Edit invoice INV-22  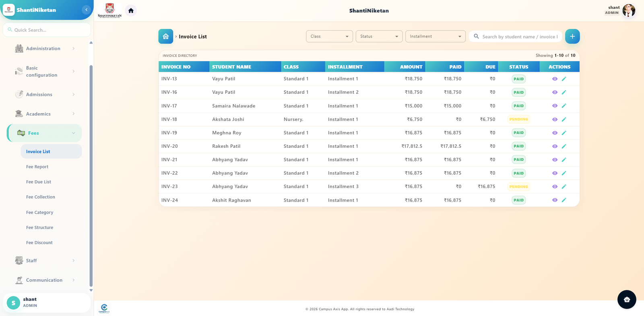click(x=564, y=173)
